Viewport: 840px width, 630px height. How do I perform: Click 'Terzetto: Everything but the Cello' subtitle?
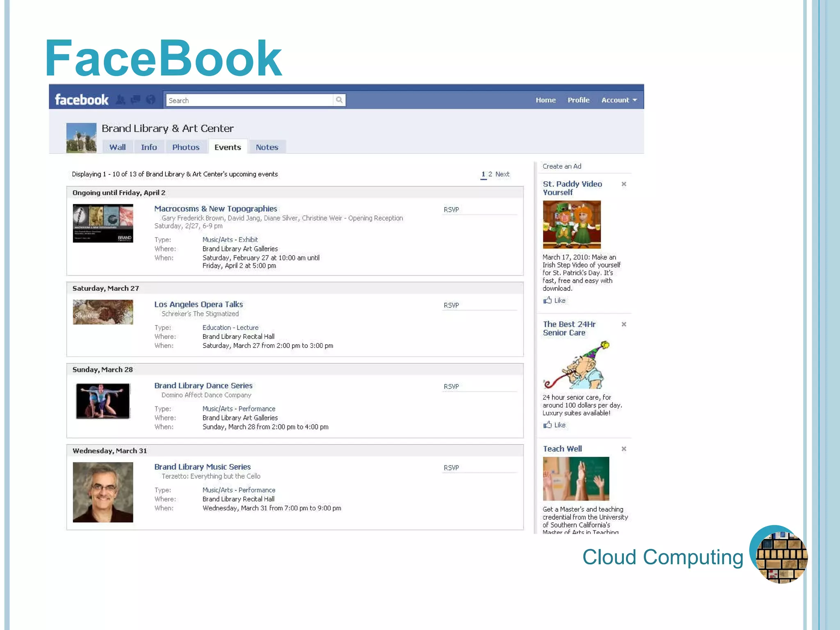[x=211, y=476]
